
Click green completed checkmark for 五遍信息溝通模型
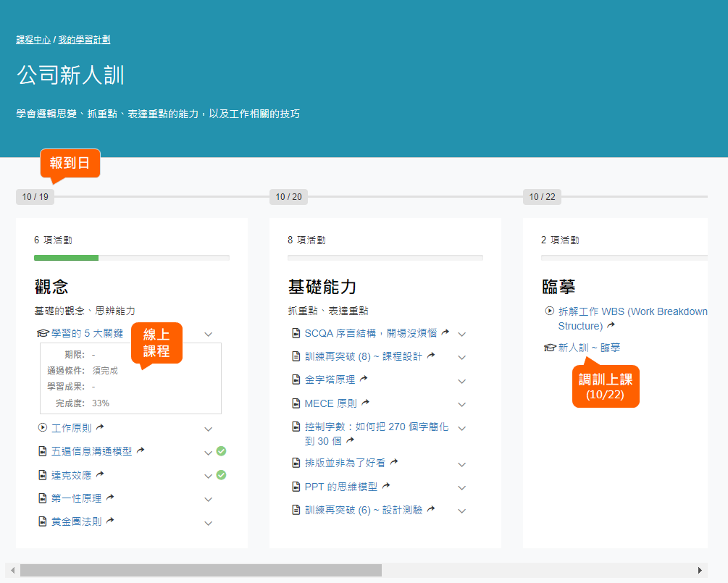click(x=222, y=451)
